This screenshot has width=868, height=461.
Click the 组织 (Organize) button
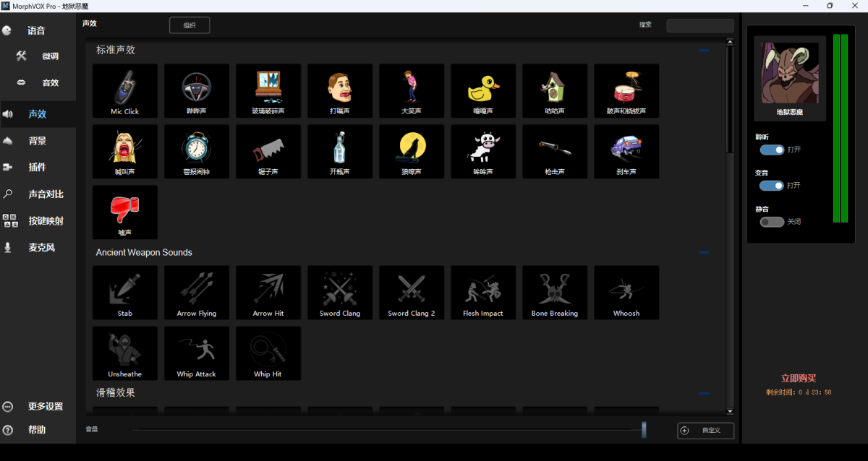pos(189,25)
